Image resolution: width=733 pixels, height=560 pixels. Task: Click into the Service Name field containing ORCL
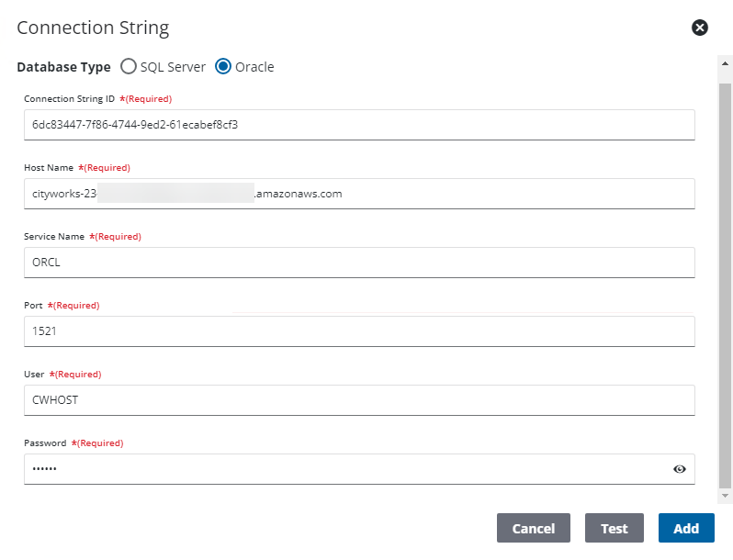(x=358, y=262)
